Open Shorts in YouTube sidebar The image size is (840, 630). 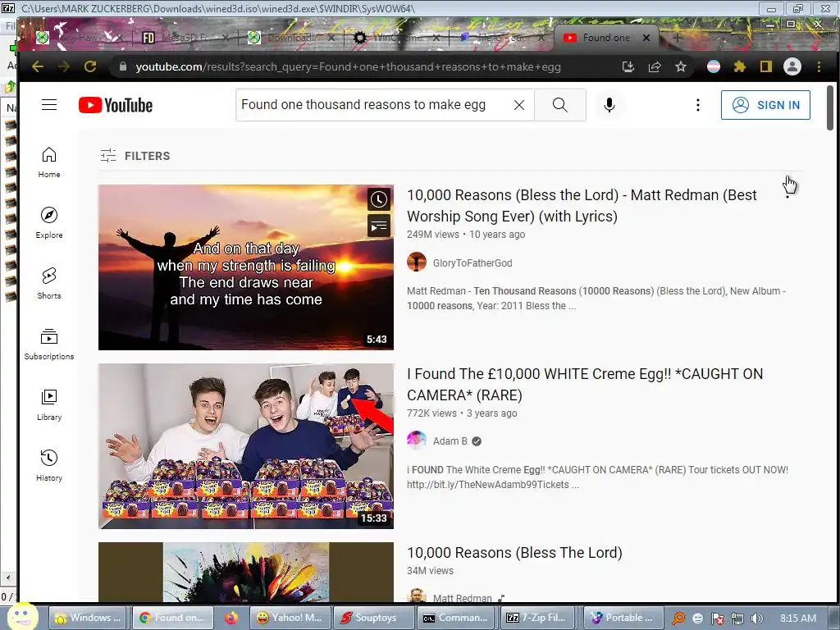[x=49, y=283]
